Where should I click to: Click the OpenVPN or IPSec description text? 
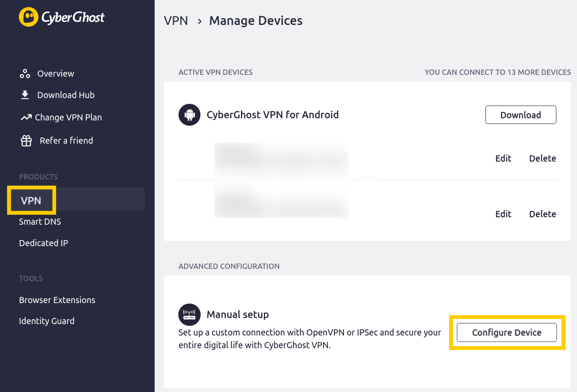point(310,339)
